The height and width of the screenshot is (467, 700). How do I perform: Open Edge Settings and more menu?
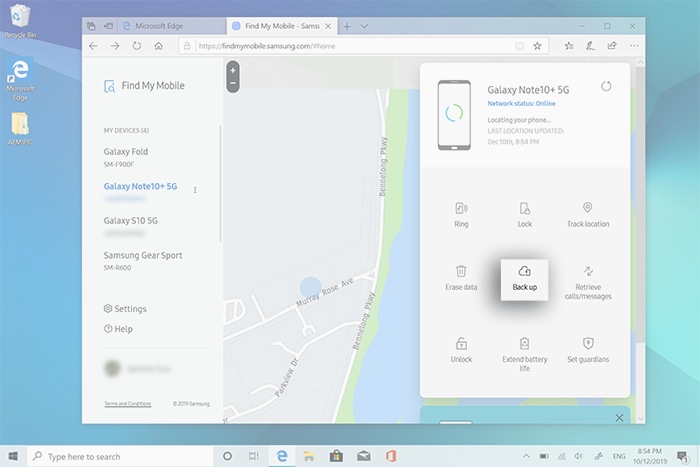(x=634, y=46)
